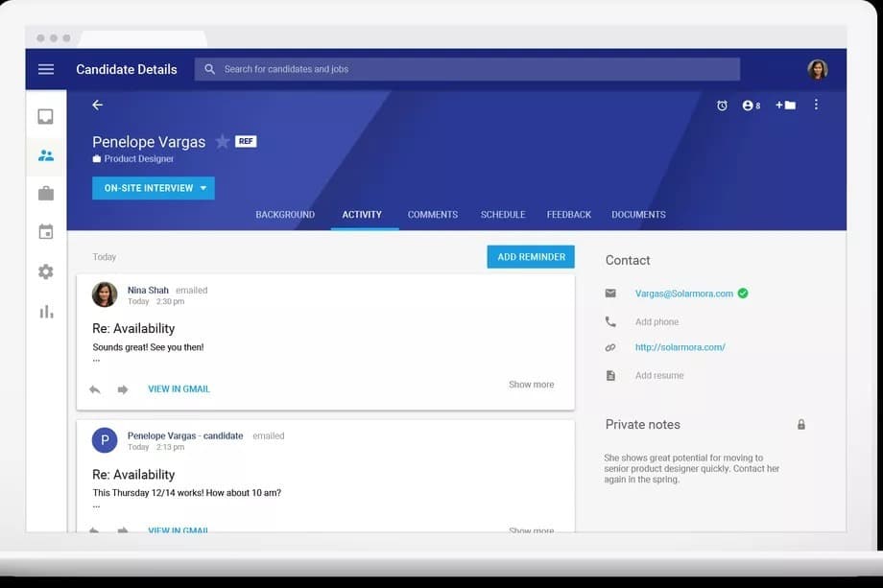Open the jobs briefcase icon in sidebar
Viewport: 883px width, 588px height.
click(46, 194)
